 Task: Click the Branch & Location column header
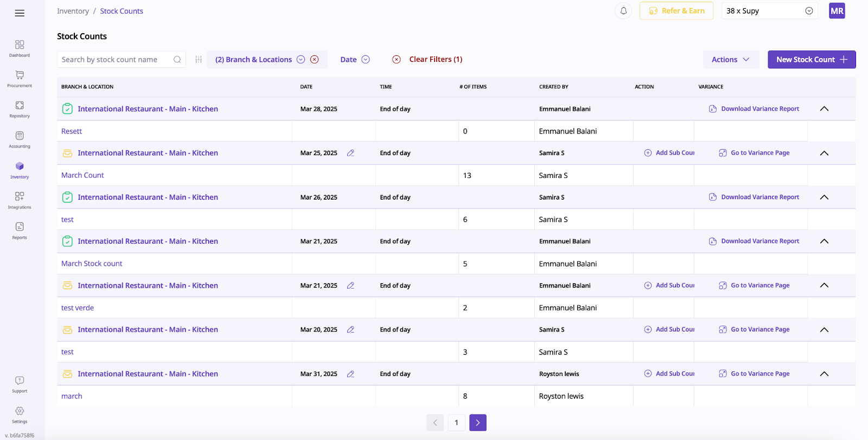click(x=87, y=87)
